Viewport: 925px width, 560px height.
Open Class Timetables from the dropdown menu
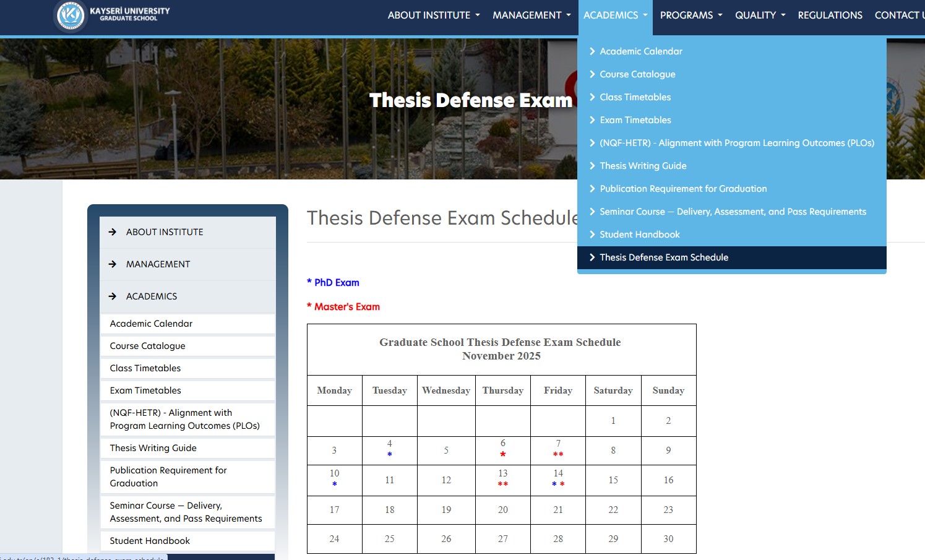click(635, 97)
